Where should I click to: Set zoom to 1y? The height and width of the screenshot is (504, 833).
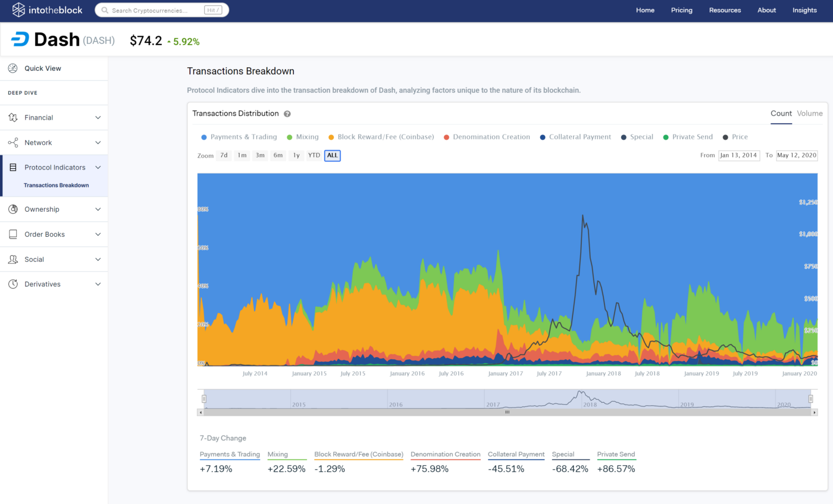(x=296, y=155)
